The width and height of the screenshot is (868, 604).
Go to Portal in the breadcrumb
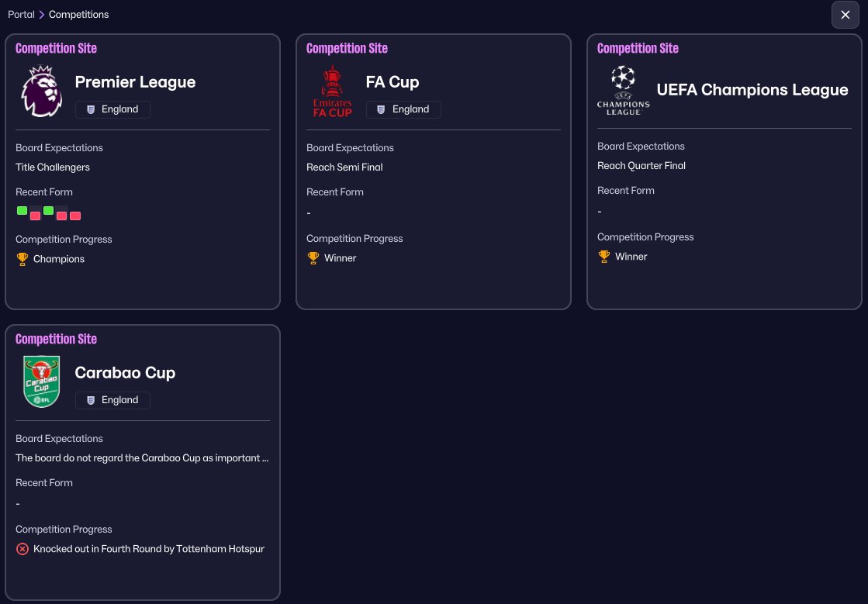click(x=21, y=15)
